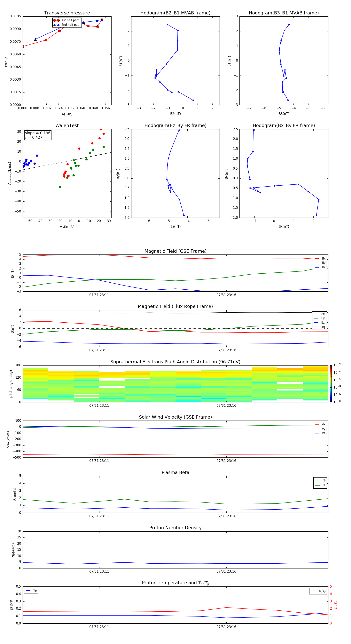
Task: Click the Pt(nPa) y-axis label
Action: click(x=6, y=61)
